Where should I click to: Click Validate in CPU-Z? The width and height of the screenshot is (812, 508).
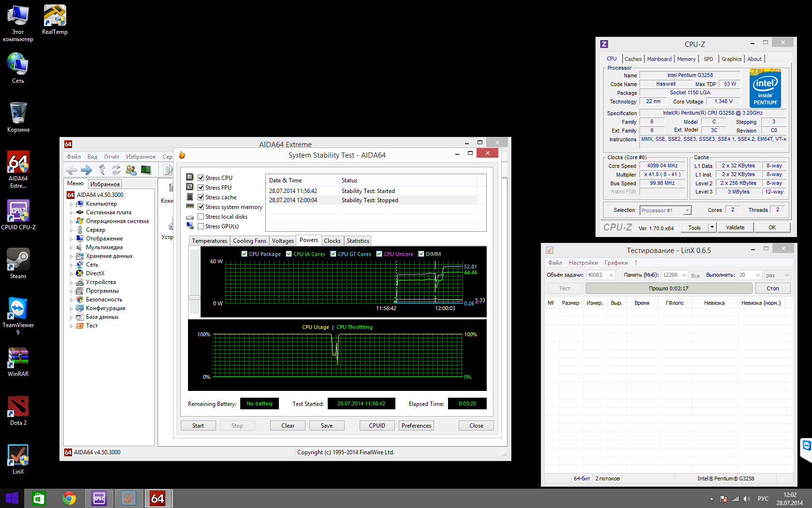pos(735,227)
